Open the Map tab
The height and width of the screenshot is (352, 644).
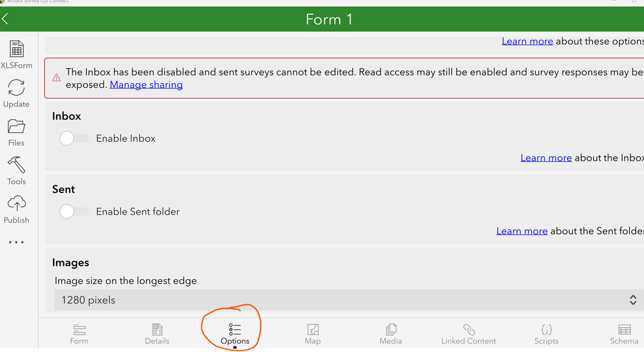(x=313, y=334)
